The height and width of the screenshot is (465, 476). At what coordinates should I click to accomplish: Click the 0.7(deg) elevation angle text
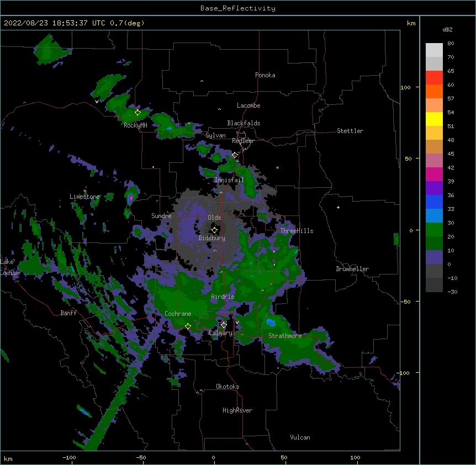[127, 23]
